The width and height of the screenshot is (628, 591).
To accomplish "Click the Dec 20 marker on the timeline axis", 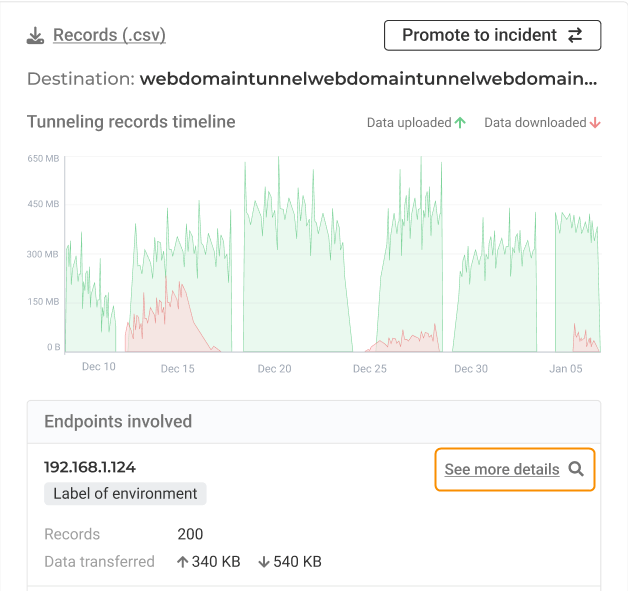I will tap(274, 369).
